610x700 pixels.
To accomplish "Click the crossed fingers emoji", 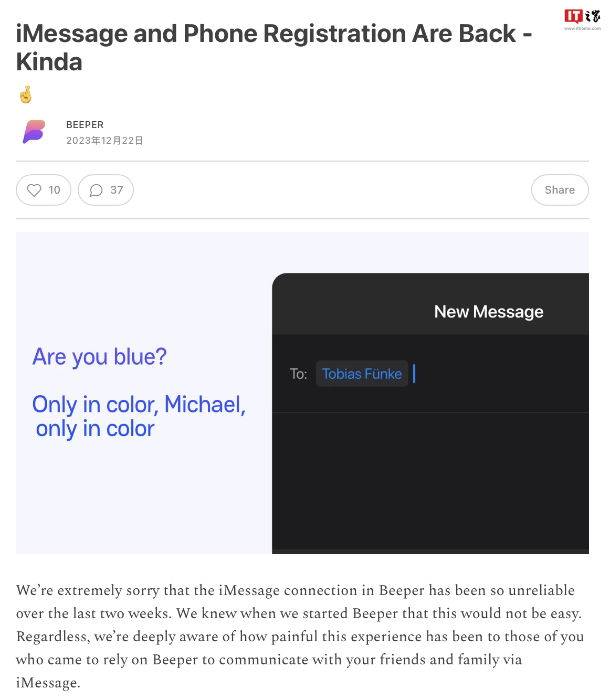I will pos(25,94).
